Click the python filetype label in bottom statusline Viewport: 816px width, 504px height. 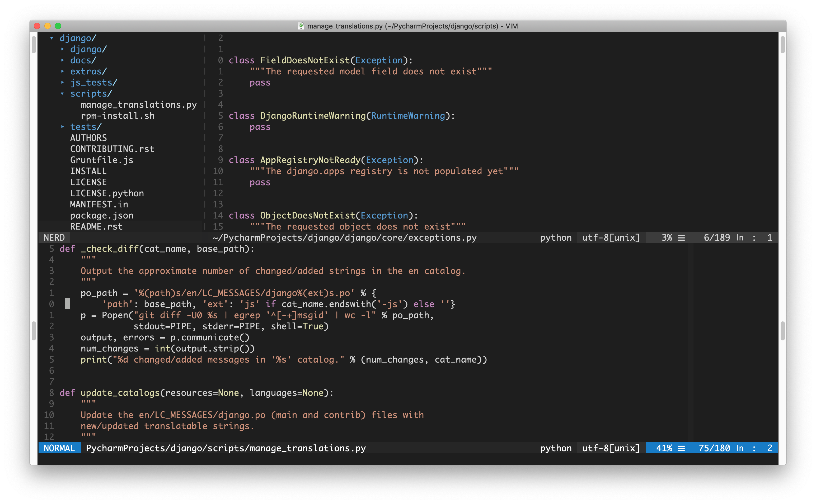(x=555, y=448)
